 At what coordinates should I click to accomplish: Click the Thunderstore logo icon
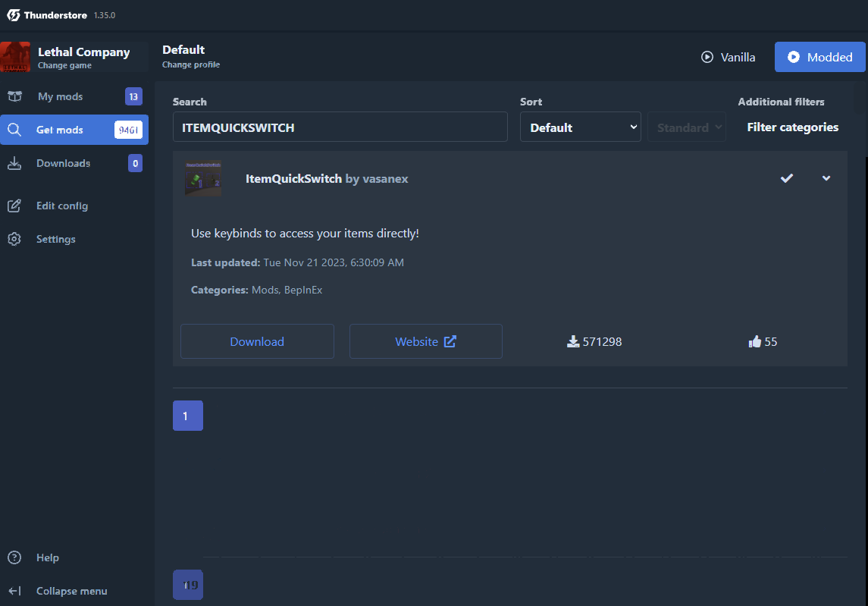coord(14,15)
